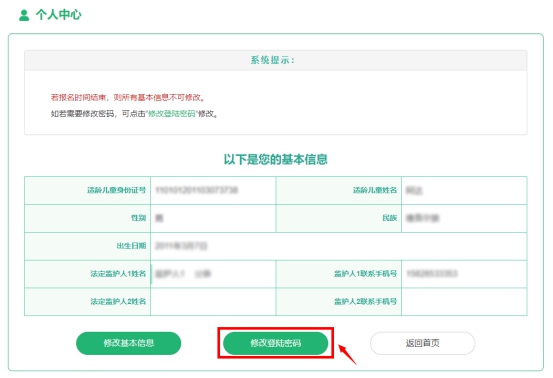Click the 出生日期 label cell

click(x=87, y=246)
